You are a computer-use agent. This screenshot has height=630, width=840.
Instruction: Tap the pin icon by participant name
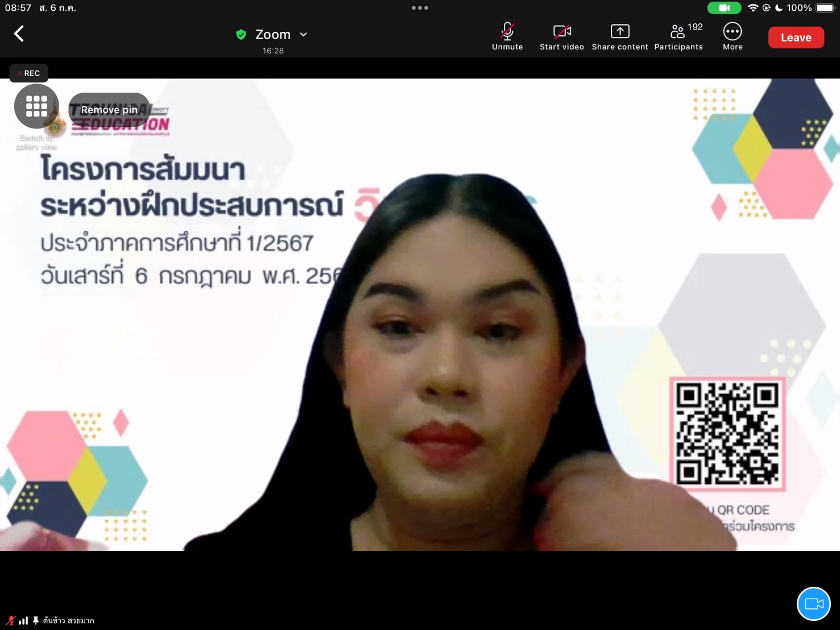click(x=36, y=620)
